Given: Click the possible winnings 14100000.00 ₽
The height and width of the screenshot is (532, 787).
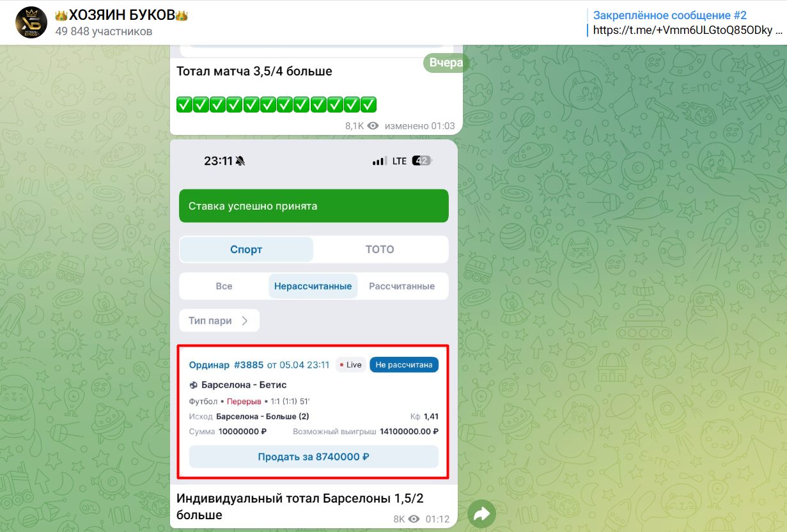Looking at the screenshot, I should tap(409, 432).
